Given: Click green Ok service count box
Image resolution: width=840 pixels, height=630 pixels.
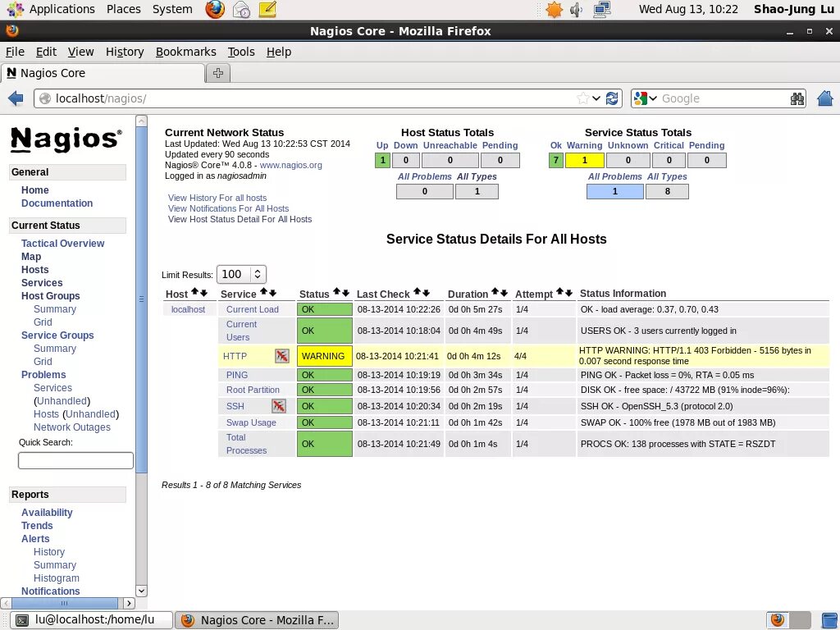Looking at the screenshot, I should tap(556, 160).
